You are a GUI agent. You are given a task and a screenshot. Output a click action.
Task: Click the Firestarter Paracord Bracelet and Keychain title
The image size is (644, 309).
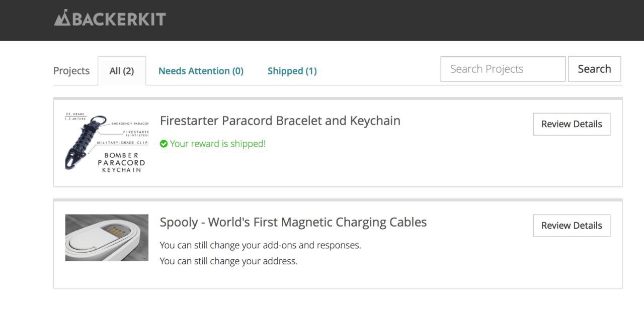coord(280,121)
